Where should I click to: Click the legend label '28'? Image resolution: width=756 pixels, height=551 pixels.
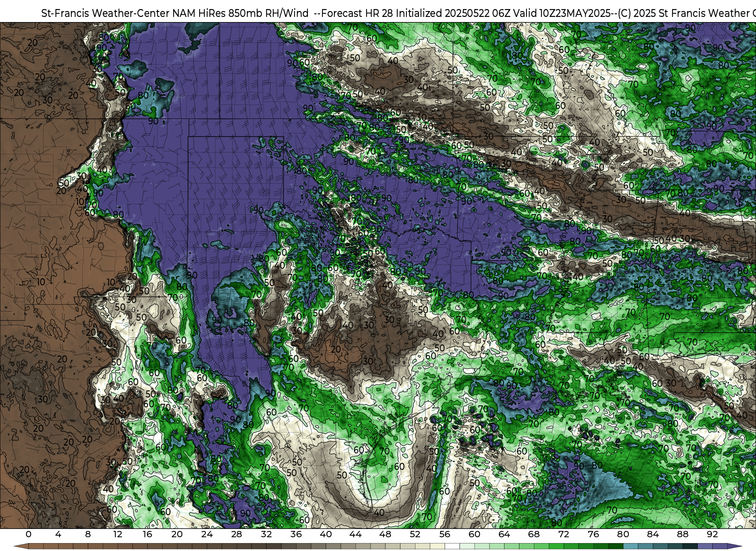pos(237,534)
